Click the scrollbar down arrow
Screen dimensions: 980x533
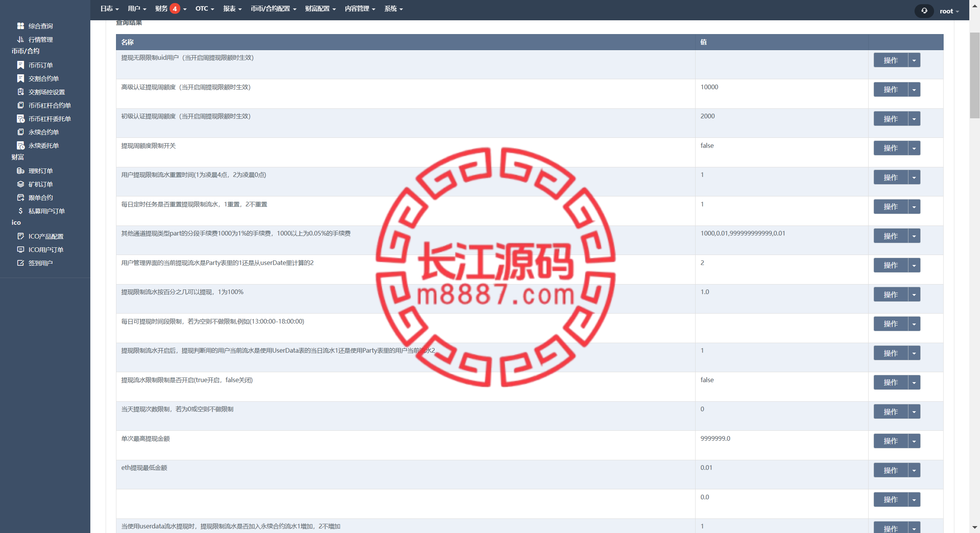click(x=975, y=527)
